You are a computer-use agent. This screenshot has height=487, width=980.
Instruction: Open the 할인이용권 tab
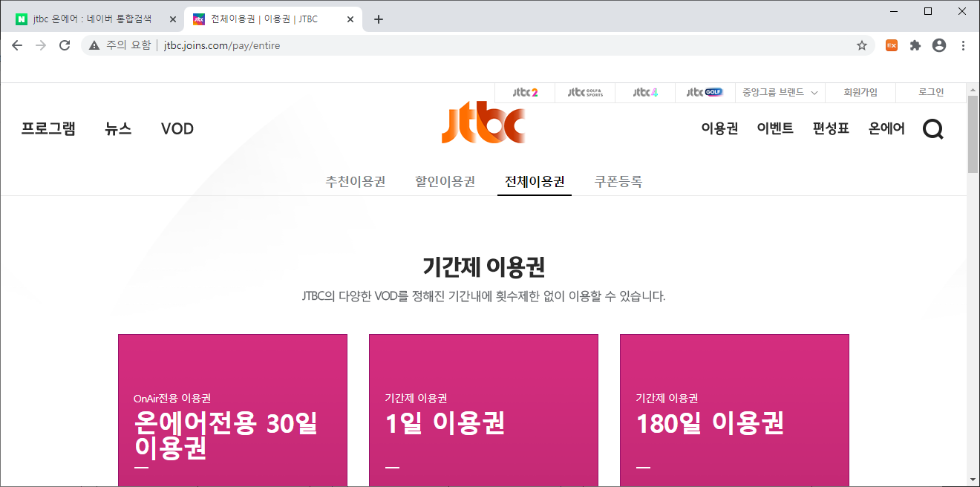click(445, 181)
